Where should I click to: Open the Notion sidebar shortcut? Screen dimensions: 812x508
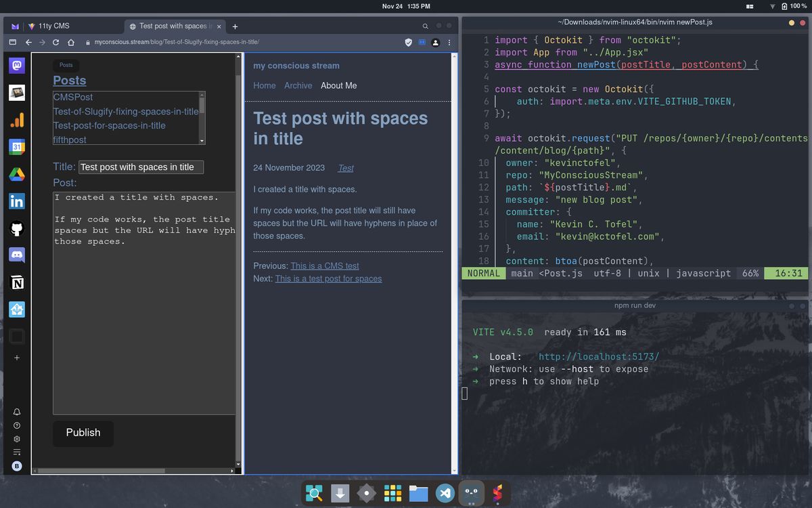click(17, 282)
